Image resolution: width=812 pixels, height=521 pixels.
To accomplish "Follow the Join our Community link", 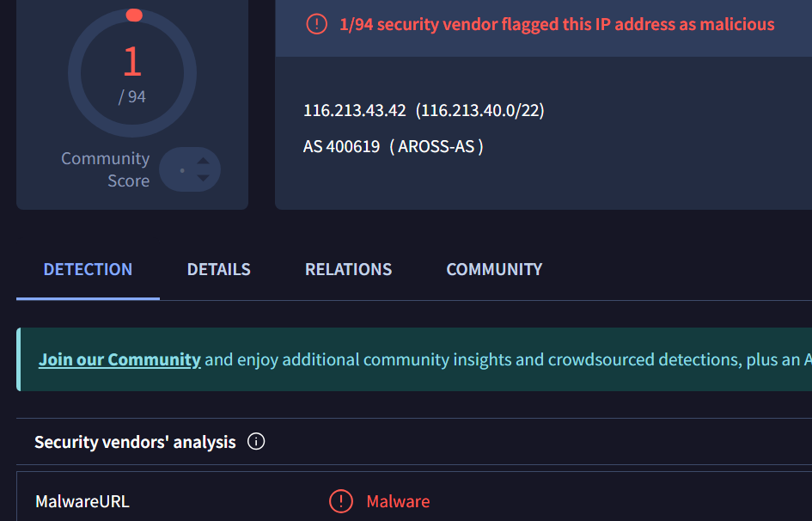I will [119, 359].
